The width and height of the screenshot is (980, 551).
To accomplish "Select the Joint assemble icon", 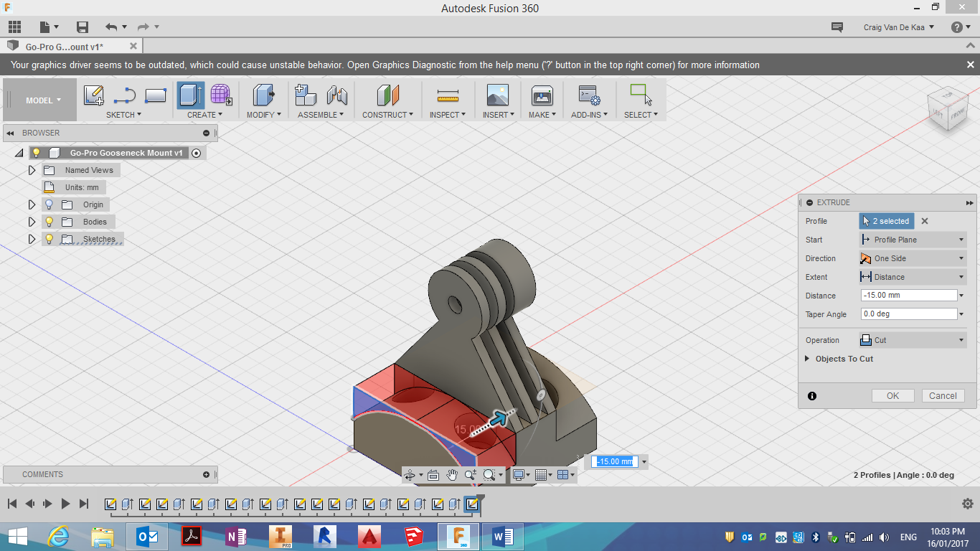I will coord(336,95).
